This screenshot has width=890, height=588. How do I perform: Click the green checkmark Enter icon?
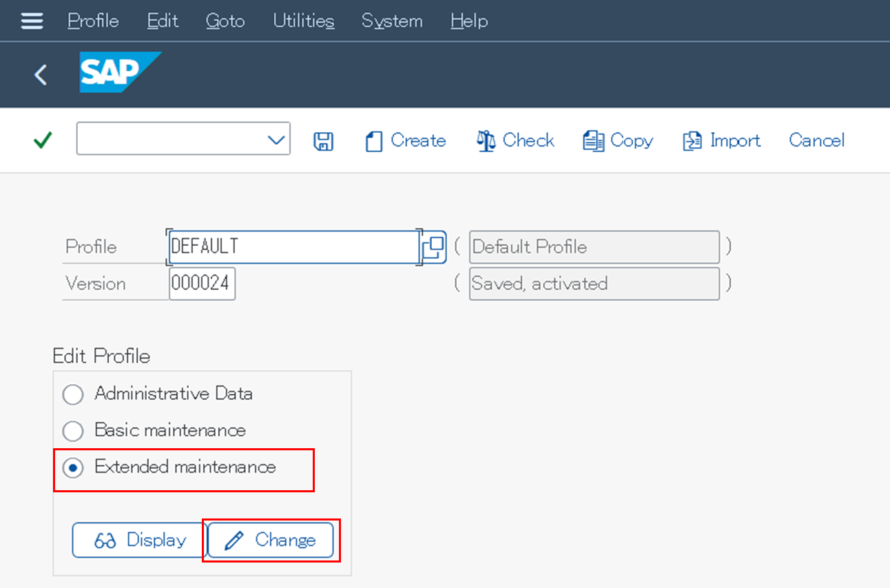coord(43,140)
